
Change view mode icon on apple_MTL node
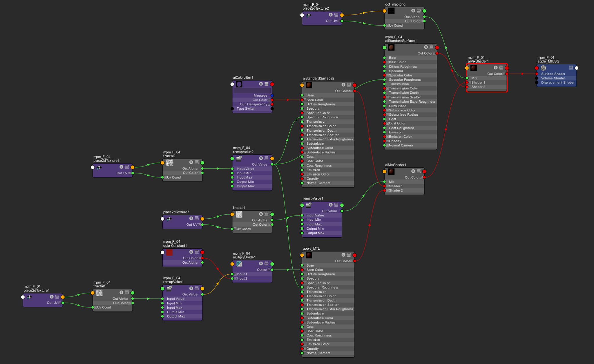349,255
